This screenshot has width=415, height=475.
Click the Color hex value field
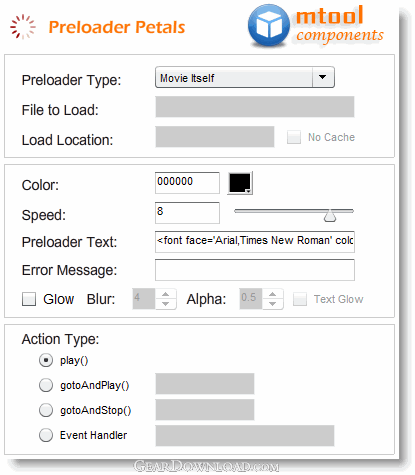click(187, 183)
